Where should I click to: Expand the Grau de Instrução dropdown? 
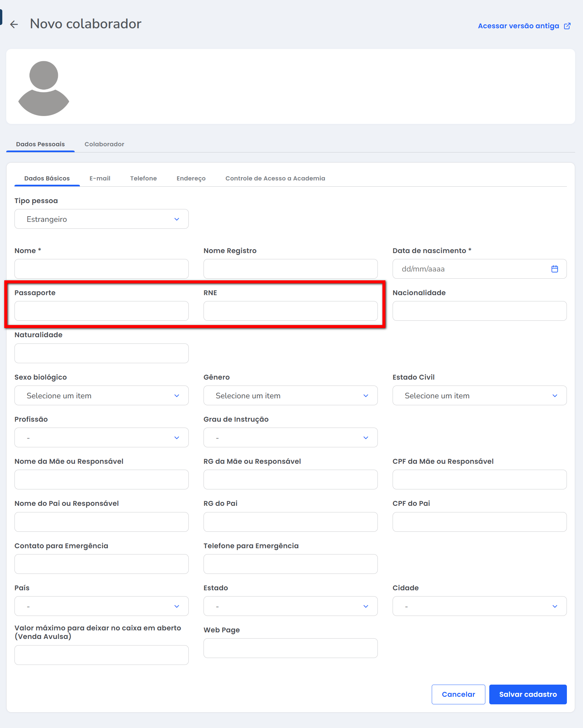[x=290, y=437]
